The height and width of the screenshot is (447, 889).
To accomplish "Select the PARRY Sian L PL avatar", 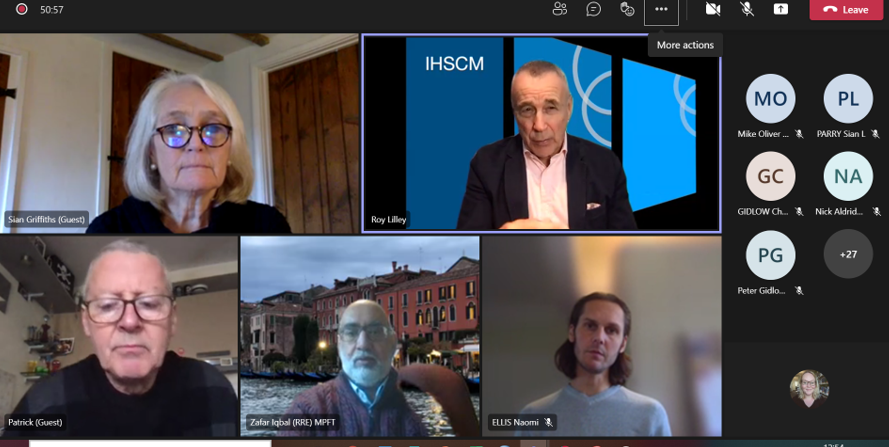I will point(848,99).
